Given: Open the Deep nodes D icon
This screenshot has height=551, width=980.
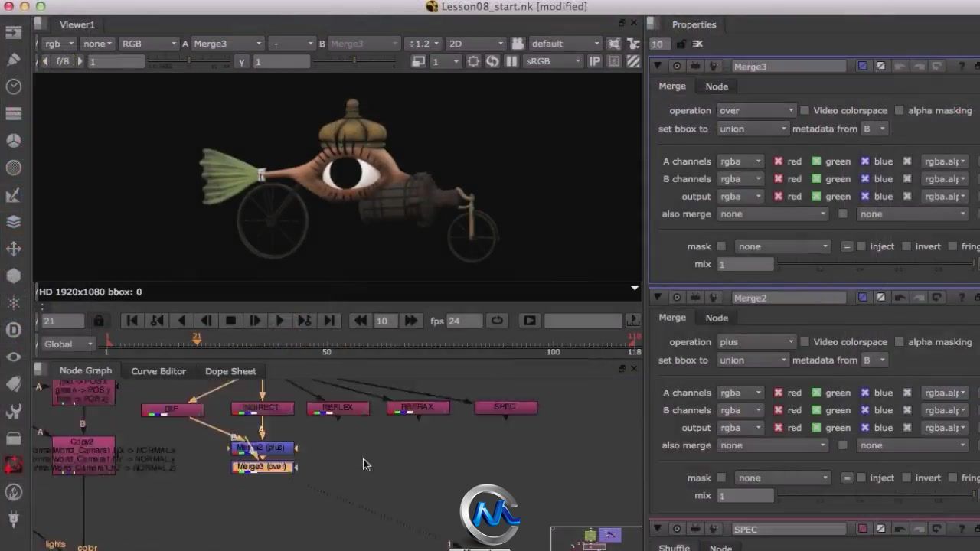Looking at the screenshot, I should click(13, 330).
